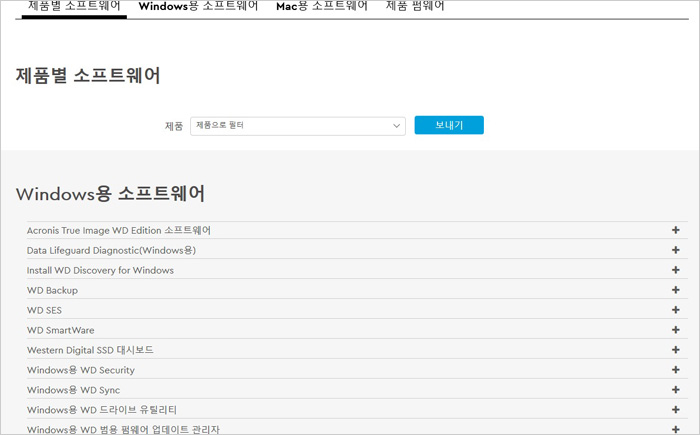
Task: Select Windows용 WD 드라이브 유틸리티 text
Action: tap(102, 410)
